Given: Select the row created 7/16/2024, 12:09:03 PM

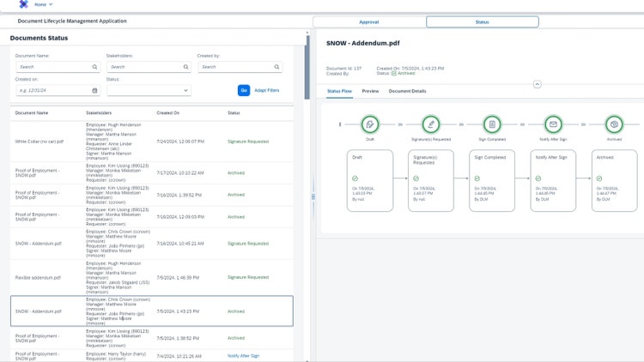Looking at the screenshot, I should 152,217.
